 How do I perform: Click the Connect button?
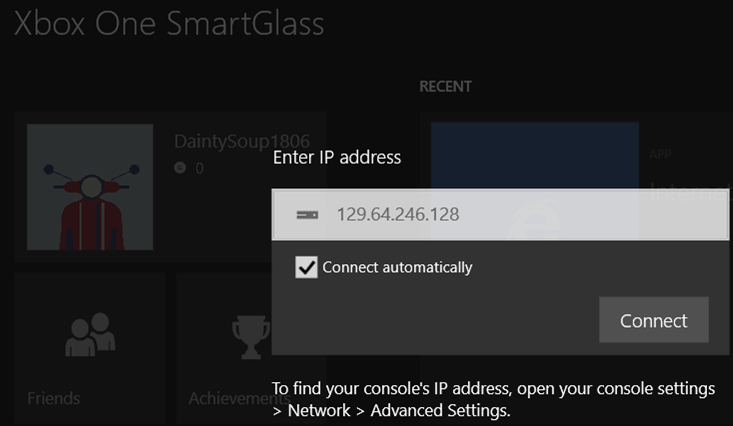[654, 320]
